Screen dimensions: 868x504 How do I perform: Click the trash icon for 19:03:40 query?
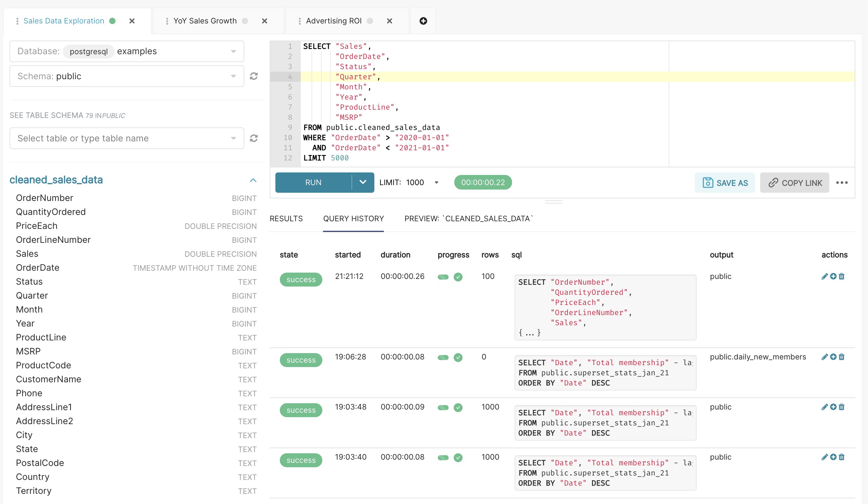841,457
